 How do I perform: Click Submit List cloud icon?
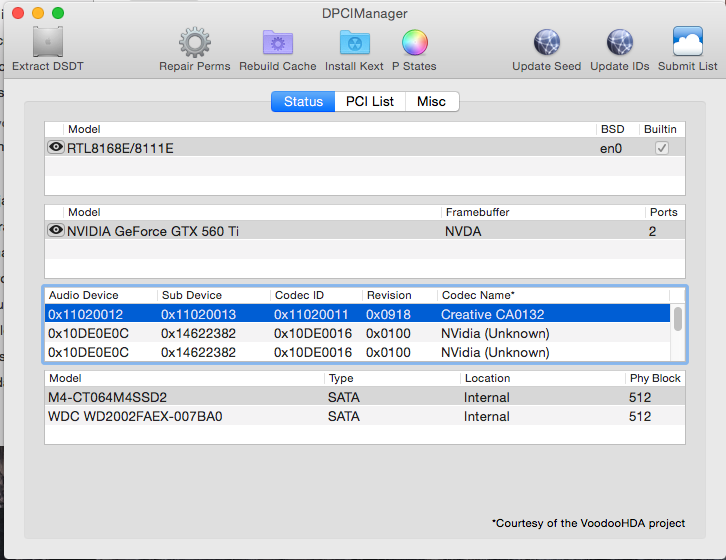coord(687,43)
